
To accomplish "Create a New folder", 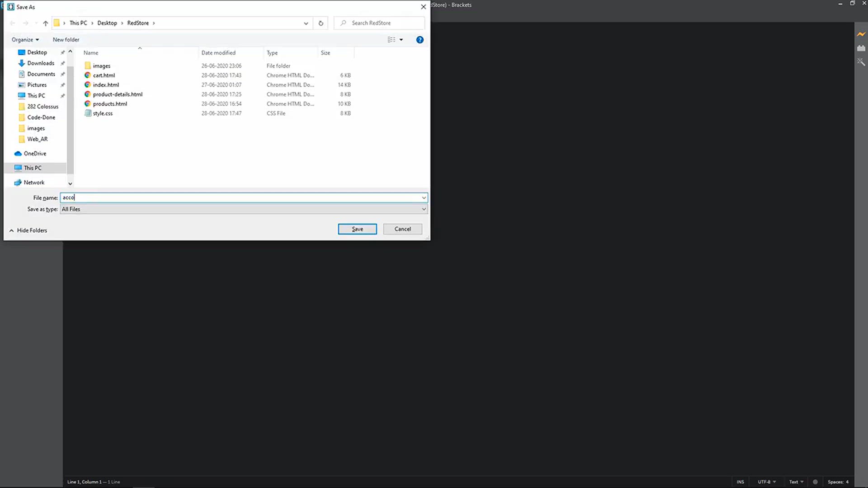I will 66,40.
